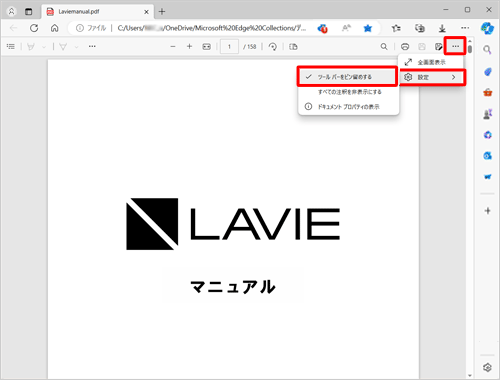Add a sidebar app with plus
This screenshot has height=380, width=500.
488,211
